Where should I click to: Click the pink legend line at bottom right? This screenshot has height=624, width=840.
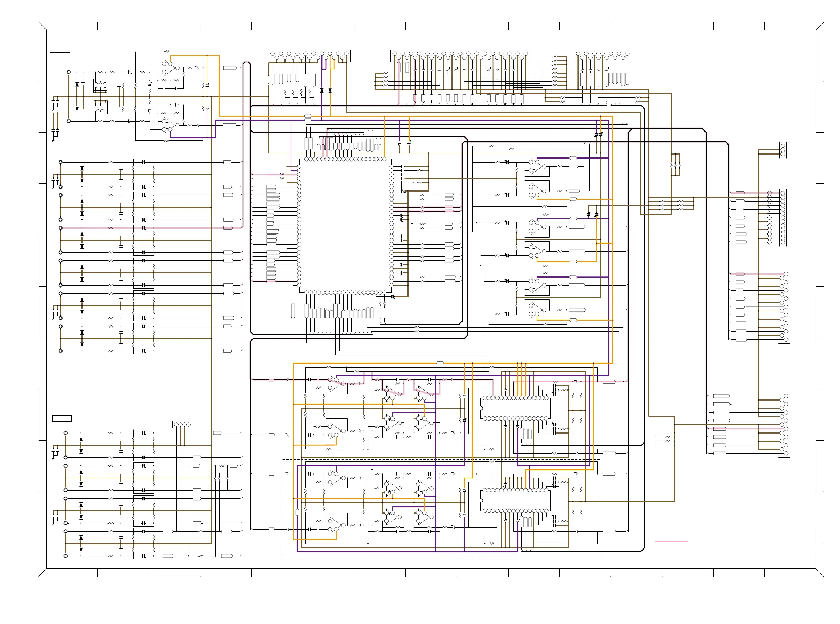coord(671,541)
